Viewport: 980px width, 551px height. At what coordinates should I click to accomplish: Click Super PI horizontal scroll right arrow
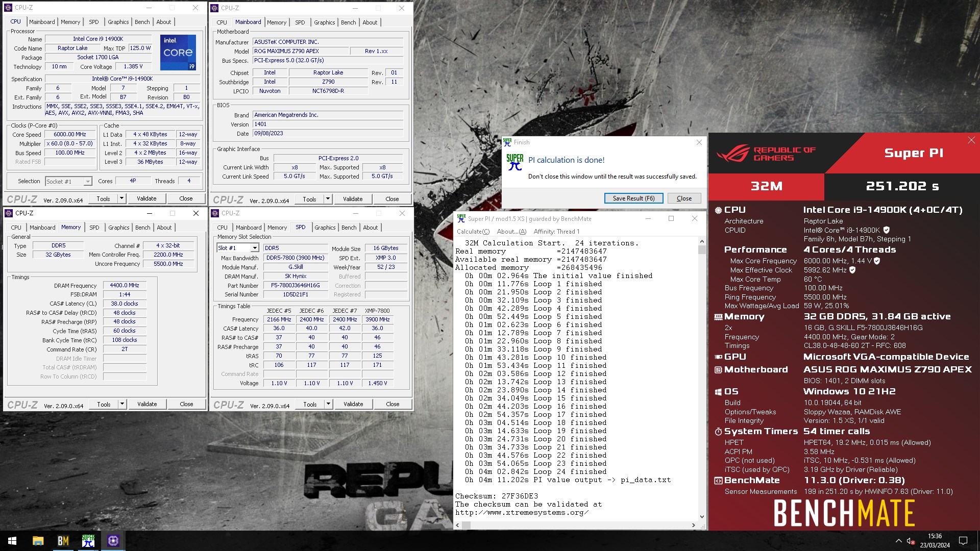693,525
